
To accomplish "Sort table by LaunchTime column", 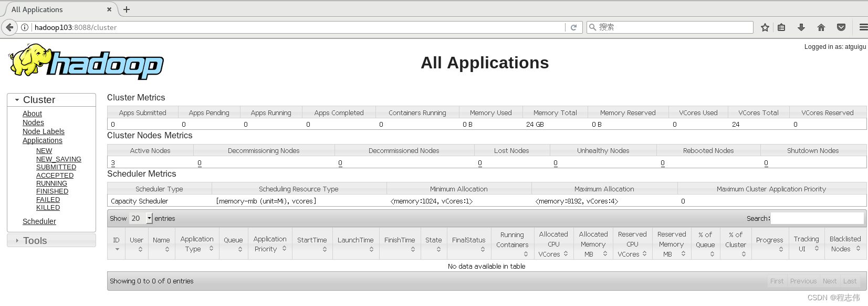I will (x=355, y=243).
